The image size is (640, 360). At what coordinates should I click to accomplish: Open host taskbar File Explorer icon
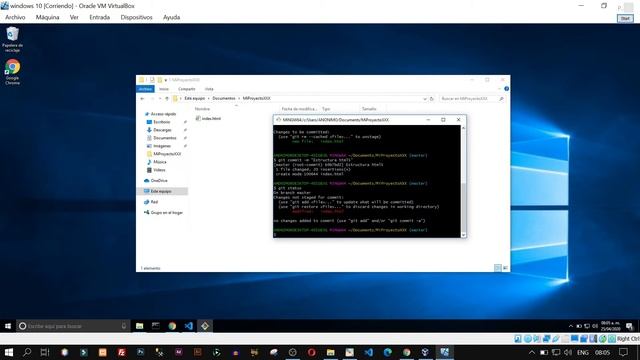(331, 352)
